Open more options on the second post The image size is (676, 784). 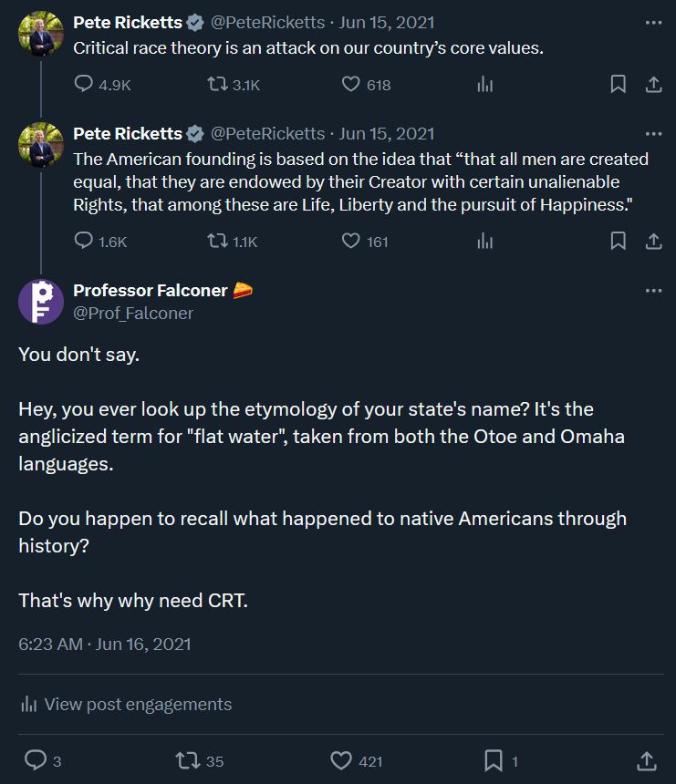pyautogui.click(x=653, y=133)
